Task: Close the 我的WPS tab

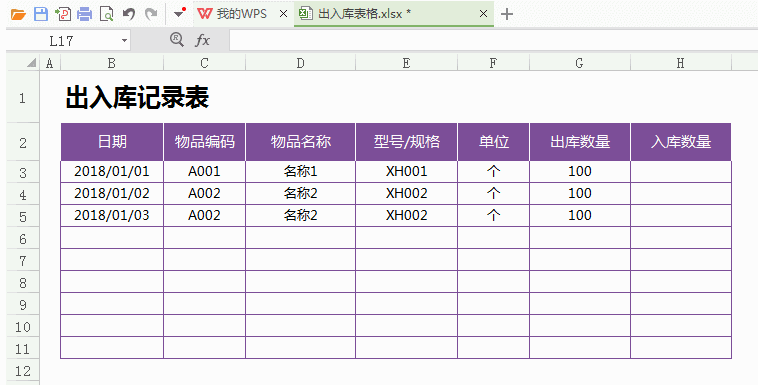Action: click(x=283, y=14)
